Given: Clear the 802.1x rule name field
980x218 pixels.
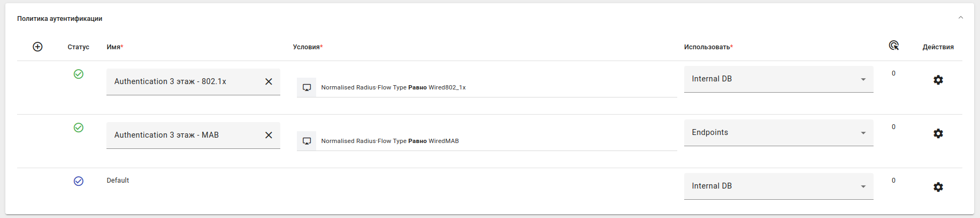Looking at the screenshot, I should click(269, 81).
